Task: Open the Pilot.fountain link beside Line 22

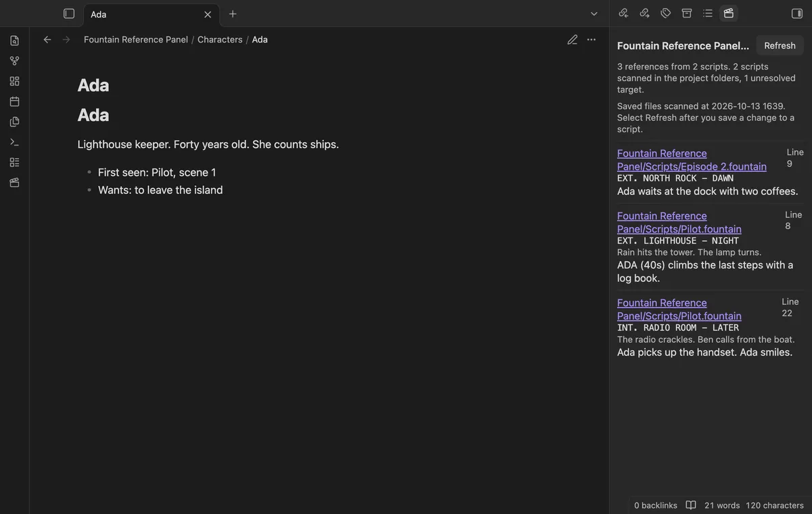Action: click(x=679, y=310)
